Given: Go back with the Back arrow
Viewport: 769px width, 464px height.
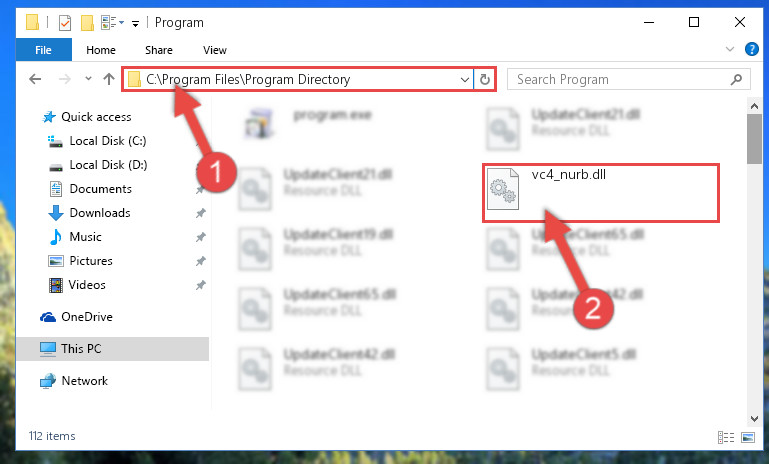Looking at the screenshot, I should [x=35, y=79].
